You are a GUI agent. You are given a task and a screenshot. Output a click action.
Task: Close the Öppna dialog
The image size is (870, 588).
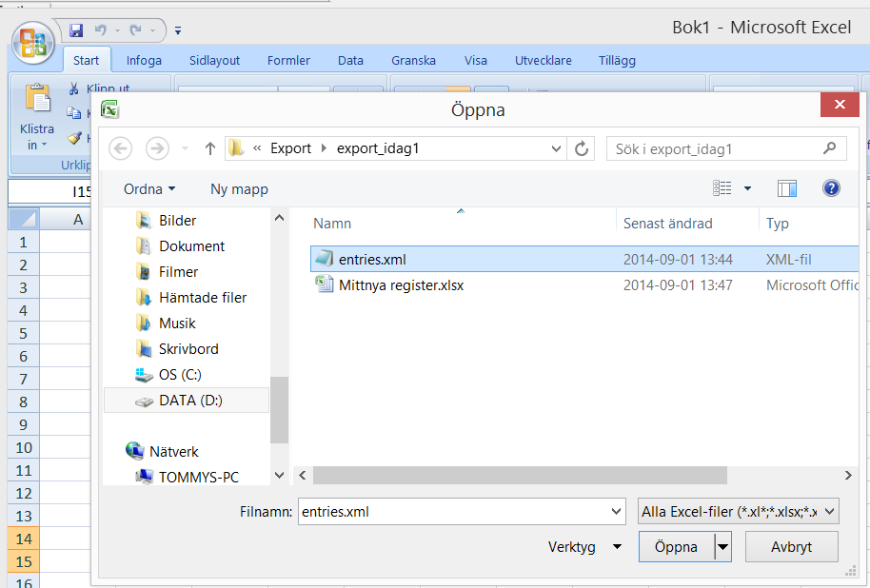click(840, 105)
